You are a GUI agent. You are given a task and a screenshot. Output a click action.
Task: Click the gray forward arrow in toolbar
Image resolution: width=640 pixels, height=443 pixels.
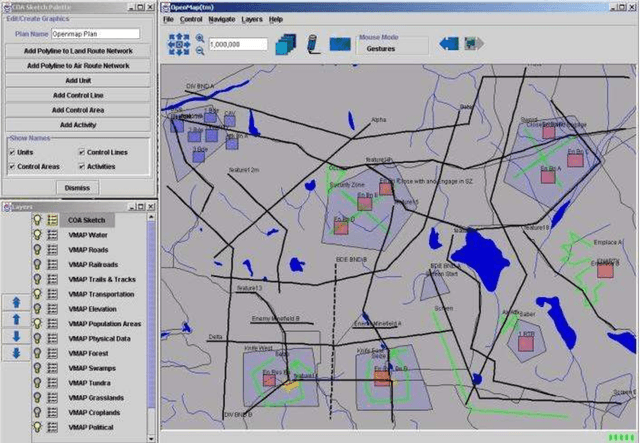(x=474, y=44)
